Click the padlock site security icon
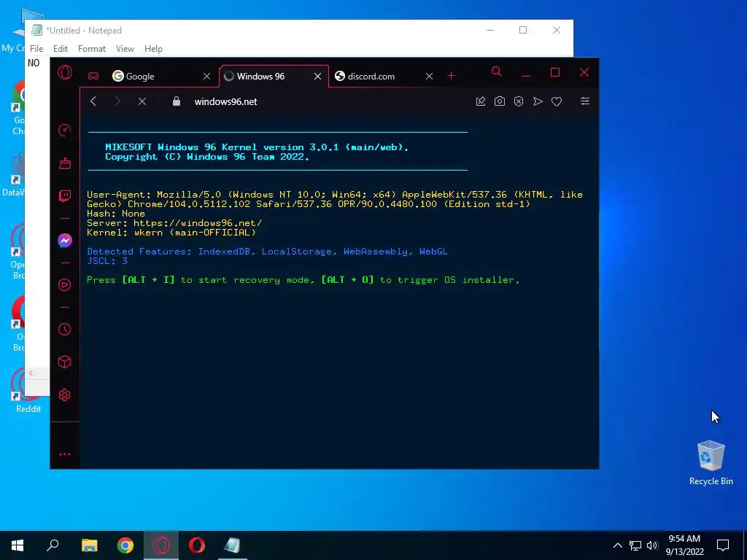 pos(177,101)
